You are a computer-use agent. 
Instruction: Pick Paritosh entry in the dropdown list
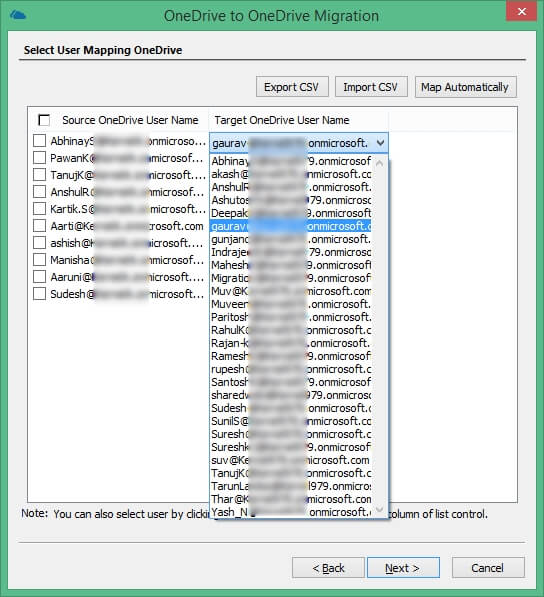click(x=291, y=317)
